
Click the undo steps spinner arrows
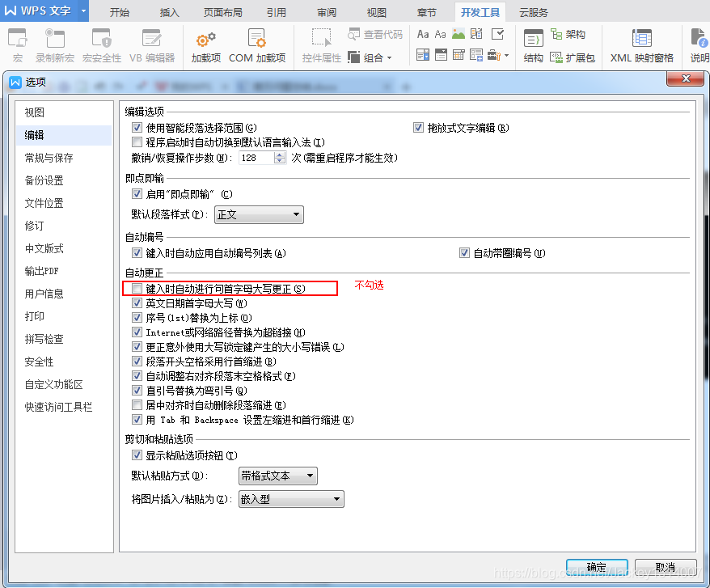[x=280, y=158]
